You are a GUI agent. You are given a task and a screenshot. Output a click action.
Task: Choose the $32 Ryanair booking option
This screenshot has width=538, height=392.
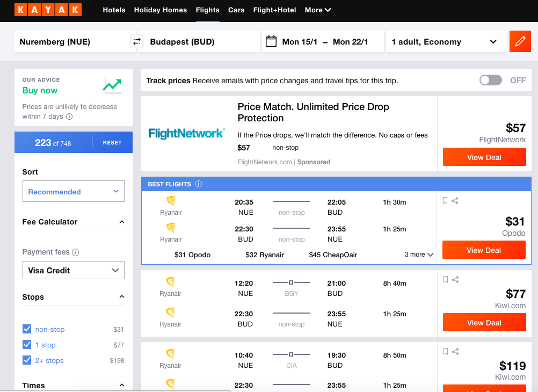[265, 255]
